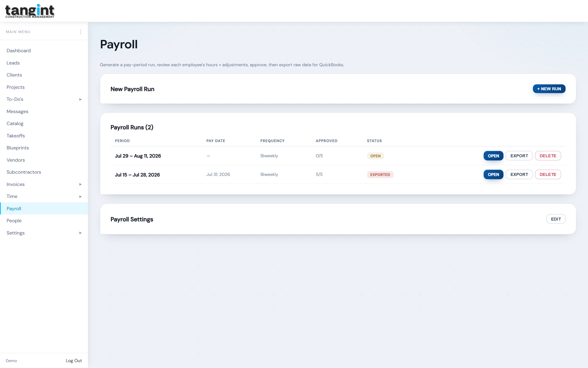
Task: Navigate to Clients
Action: click(14, 75)
